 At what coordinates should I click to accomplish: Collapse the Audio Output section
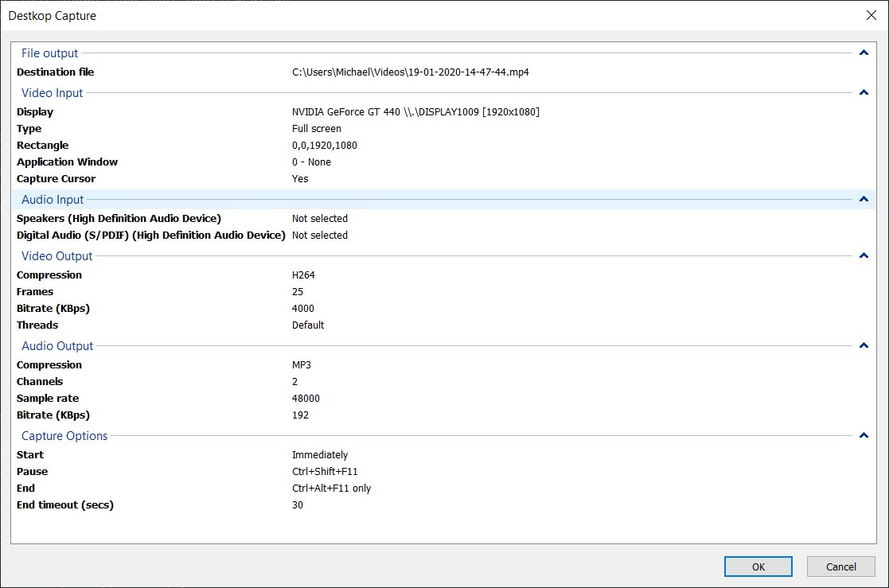864,346
